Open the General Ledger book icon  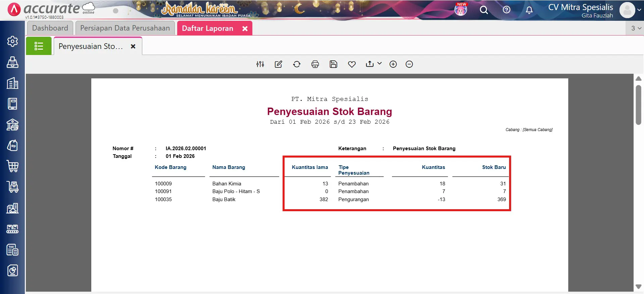(x=12, y=104)
